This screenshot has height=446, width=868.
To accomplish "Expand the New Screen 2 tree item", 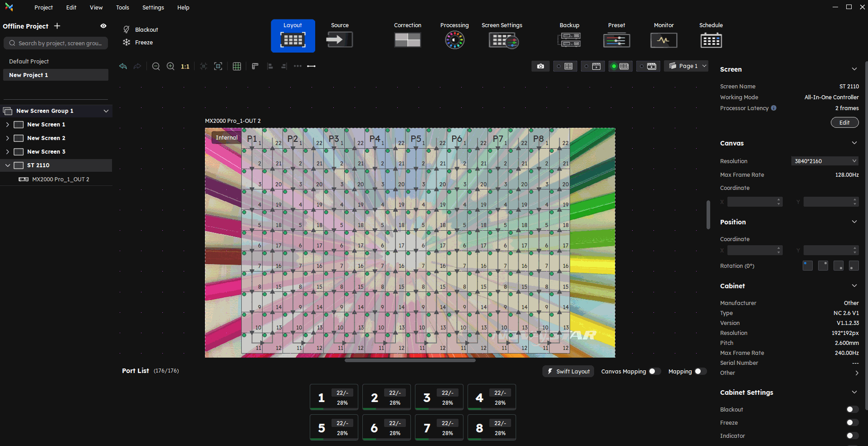I will pos(7,138).
